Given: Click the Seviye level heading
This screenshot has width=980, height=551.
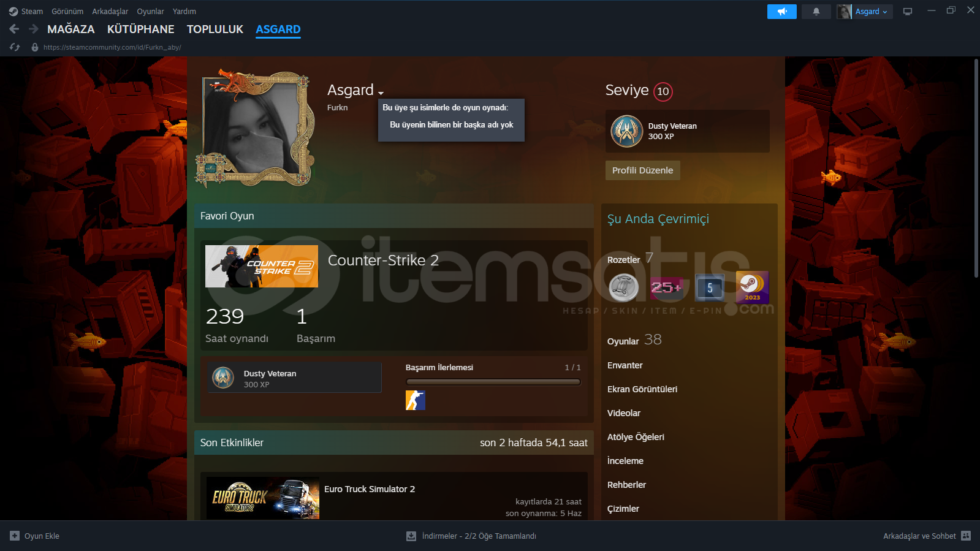Looking at the screenshot, I should click(x=627, y=90).
